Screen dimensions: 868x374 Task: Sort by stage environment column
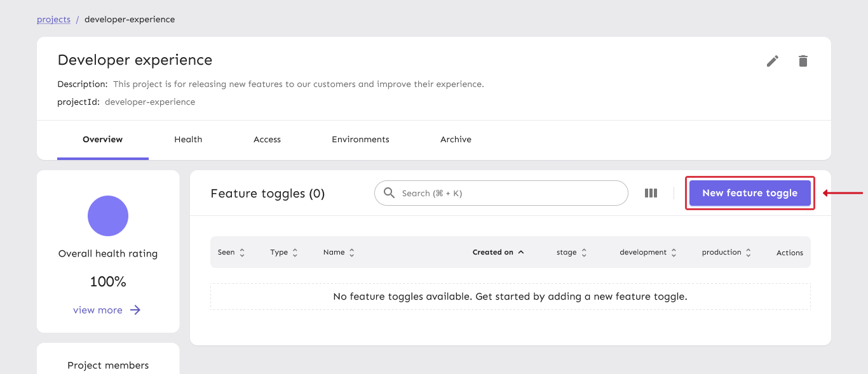pyautogui.click(x=584, y=253)
